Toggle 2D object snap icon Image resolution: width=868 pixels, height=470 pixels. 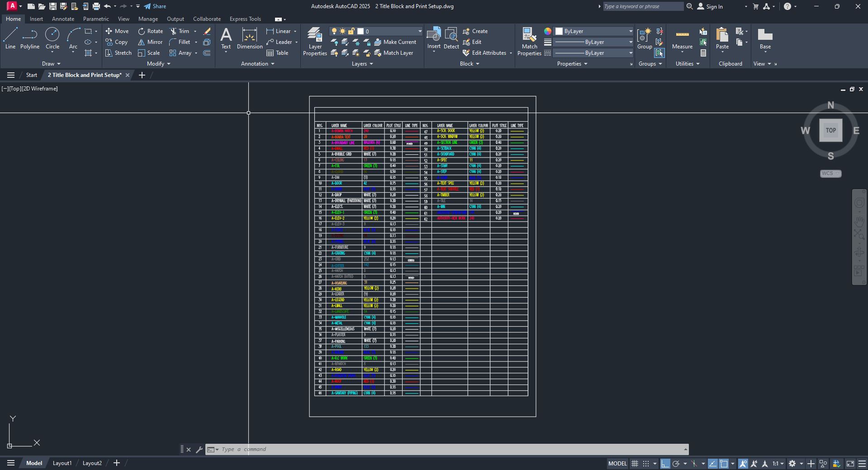[x=724, y=464]
